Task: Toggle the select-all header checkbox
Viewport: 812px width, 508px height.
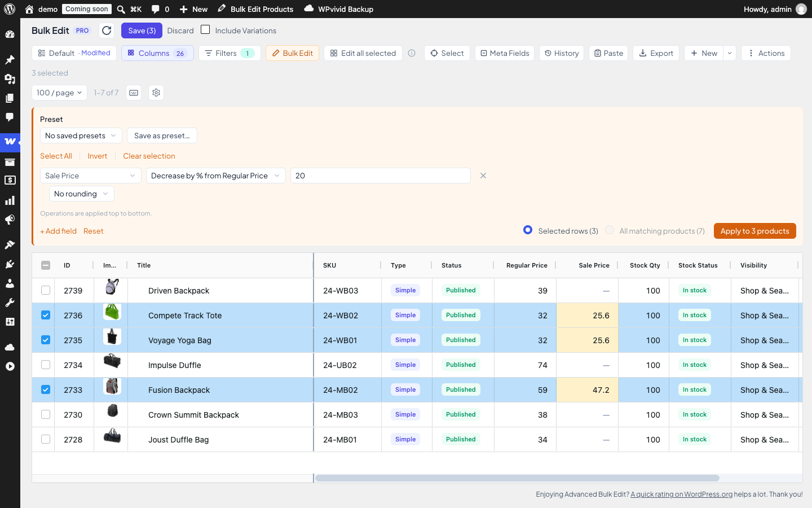Action: coord(46,265)
